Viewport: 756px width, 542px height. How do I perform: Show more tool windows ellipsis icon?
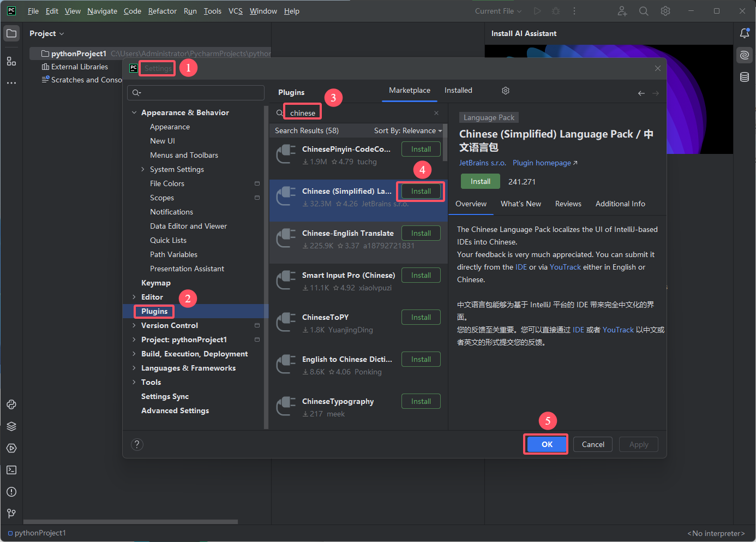click(x=11, y=83)
